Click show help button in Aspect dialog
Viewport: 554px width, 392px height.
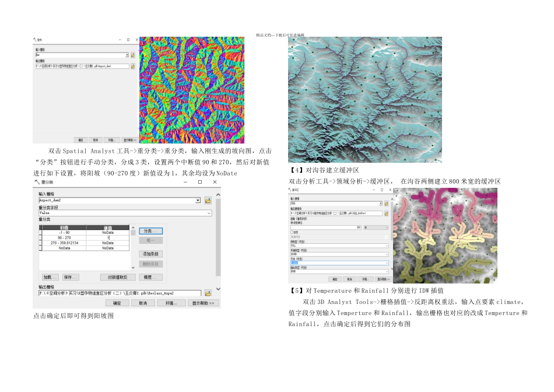click(x=130, y=140)
